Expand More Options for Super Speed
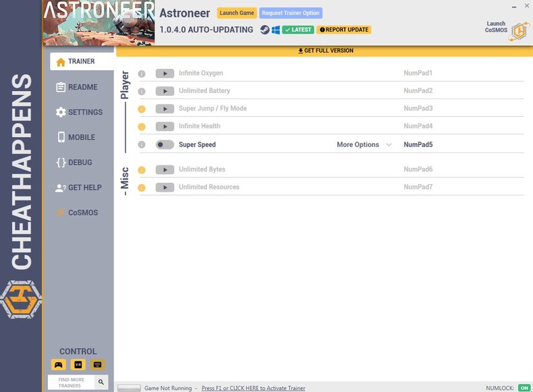This screenshot has height=392, width=533. [364, 144]
